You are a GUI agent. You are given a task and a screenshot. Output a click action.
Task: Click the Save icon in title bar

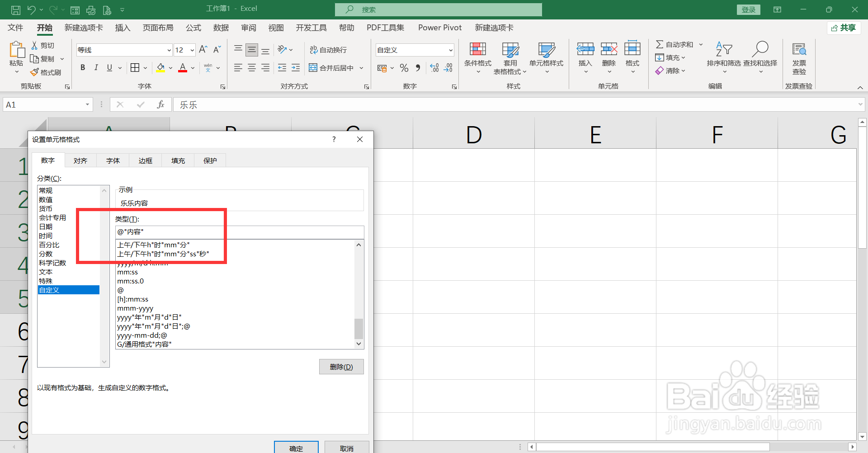click(16, 9)
